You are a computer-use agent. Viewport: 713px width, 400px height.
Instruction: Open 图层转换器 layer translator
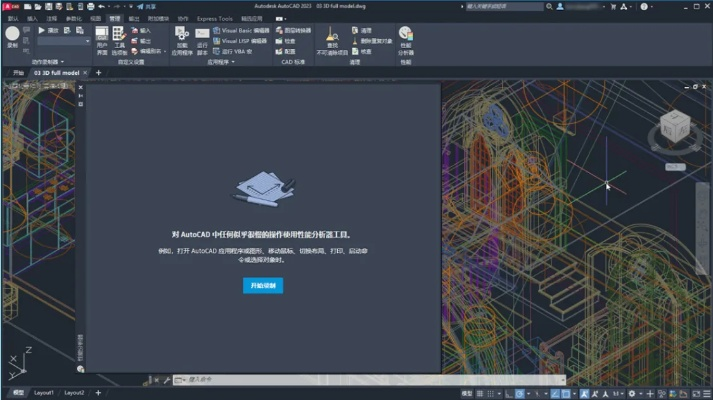click(293, 30)
